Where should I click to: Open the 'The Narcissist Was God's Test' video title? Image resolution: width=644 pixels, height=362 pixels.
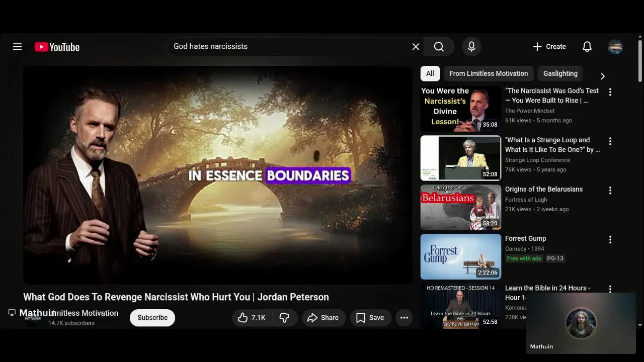[x=552, y=96]
